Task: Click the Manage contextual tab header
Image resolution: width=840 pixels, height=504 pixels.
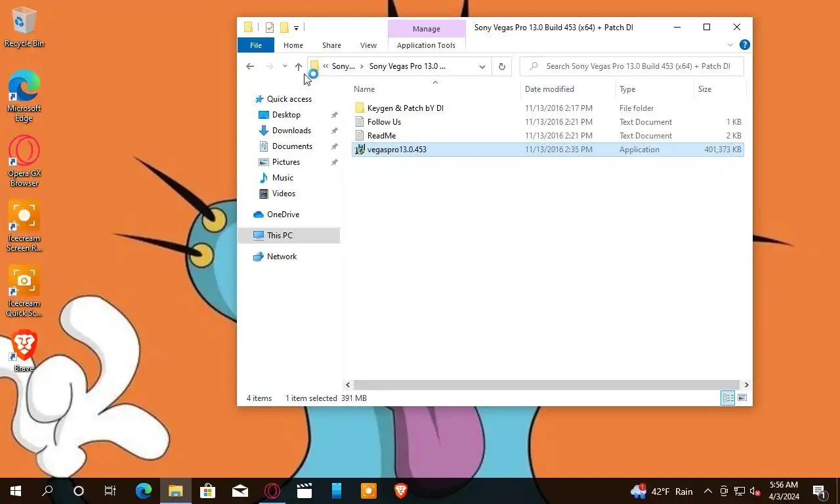Action: 427,29
